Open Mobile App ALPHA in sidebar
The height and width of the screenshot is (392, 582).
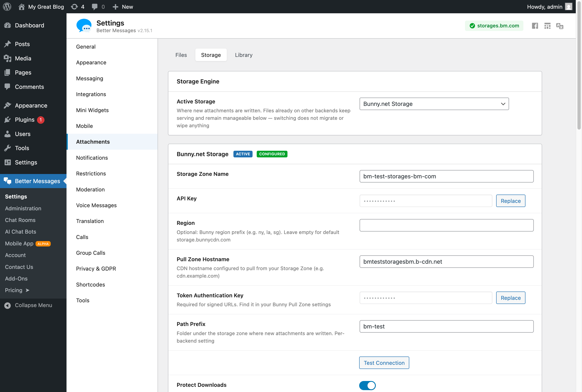pos(28,244)
